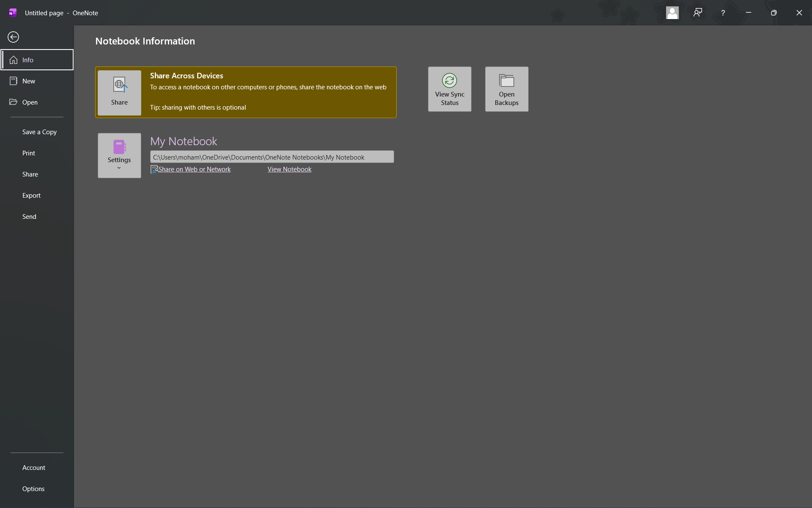Click the OneNote app logo in title bar

click(x=13, y=13)
